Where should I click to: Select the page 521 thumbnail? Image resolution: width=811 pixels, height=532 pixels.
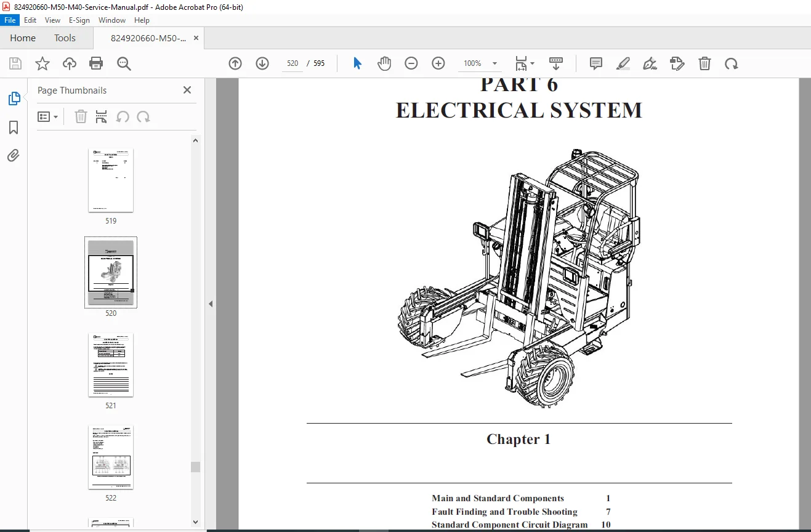coord(111,365)
